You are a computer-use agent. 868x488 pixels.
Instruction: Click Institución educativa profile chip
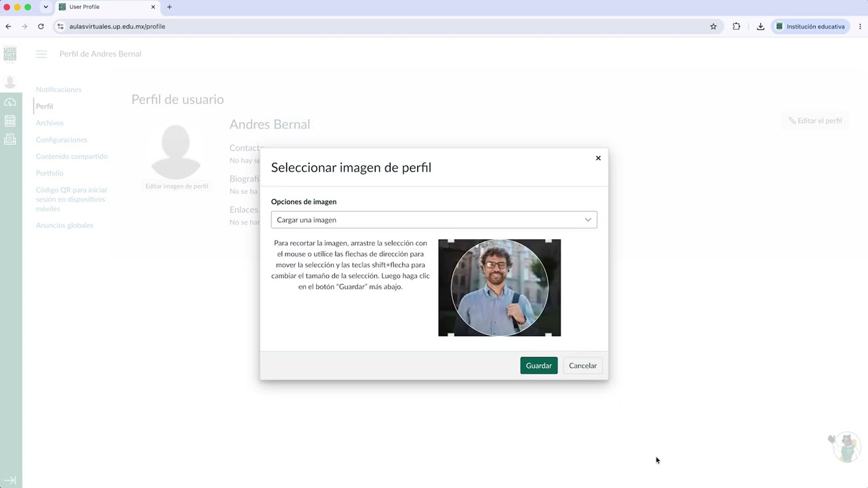pyautogui.click(x=810, y=26)
